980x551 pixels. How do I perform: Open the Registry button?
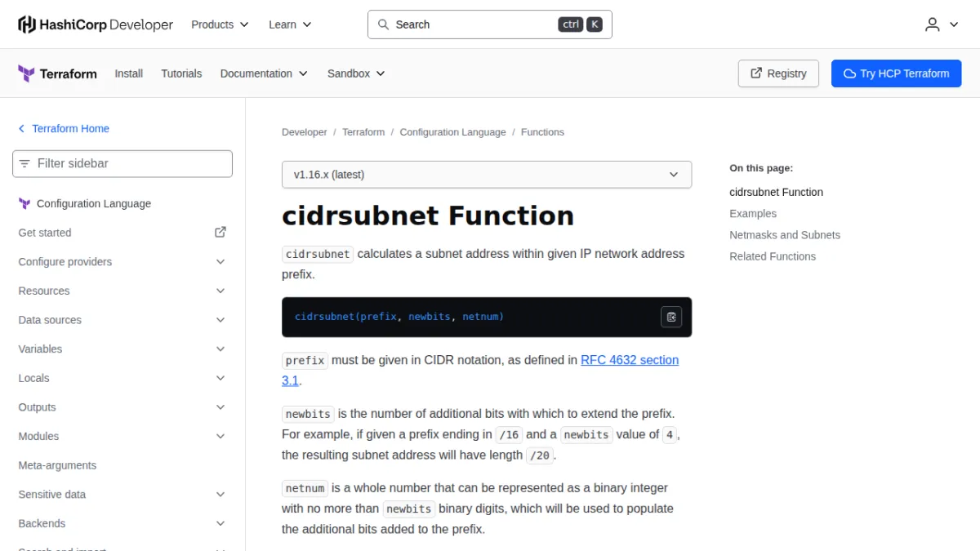pyautogui.click(x=778, y=73)
